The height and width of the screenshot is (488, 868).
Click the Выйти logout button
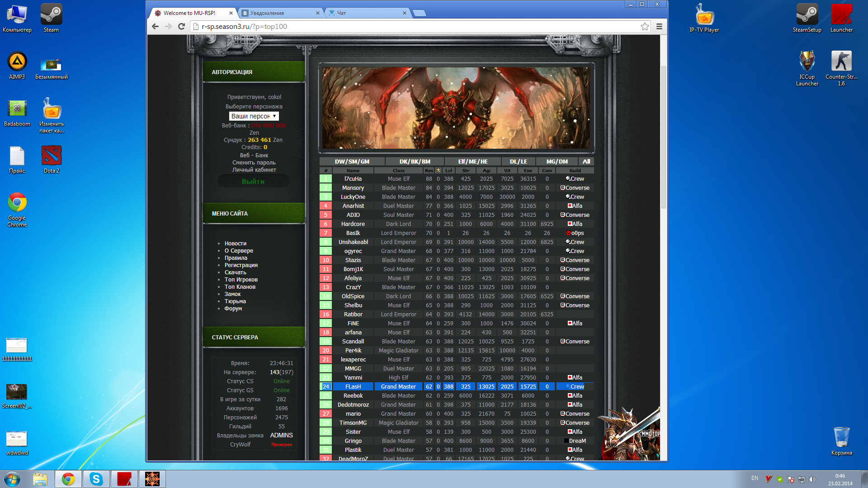253,181
